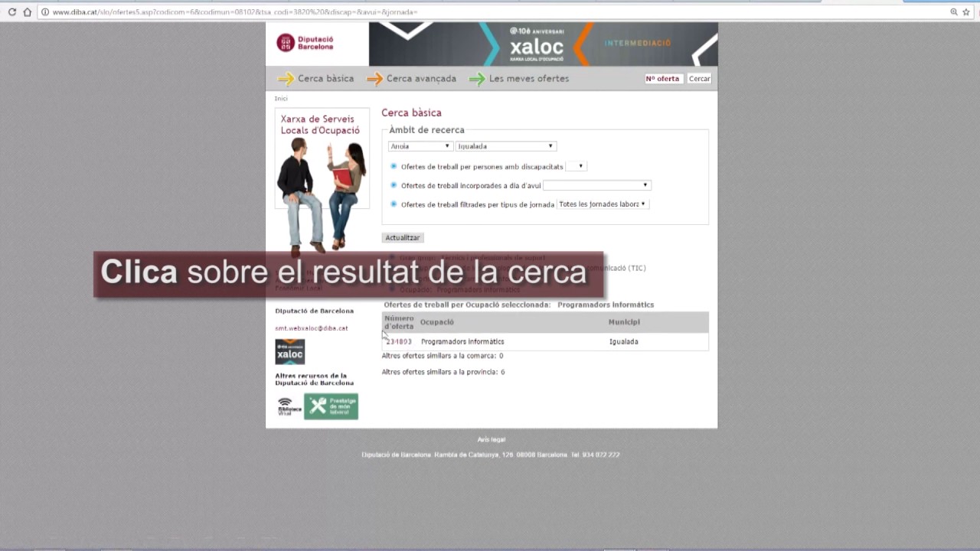Click the Diputació de Barcelona sidebar heading
This screenshot has width=980, height=551.
point(315,311)
